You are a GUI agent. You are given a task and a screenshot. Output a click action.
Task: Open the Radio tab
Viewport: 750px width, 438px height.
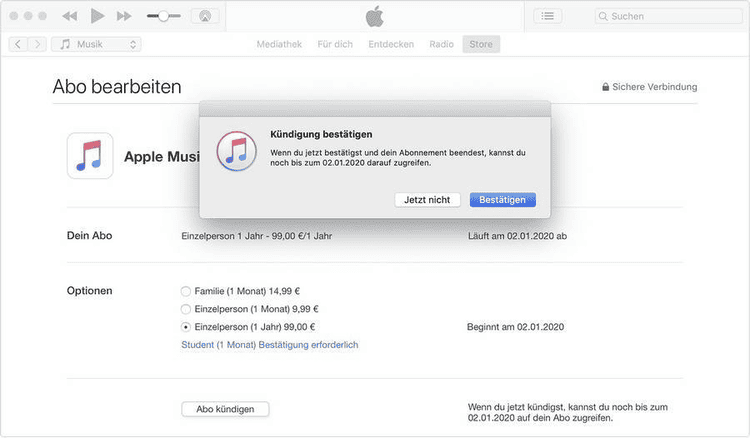pyautogui.click(x=441, y=44)
